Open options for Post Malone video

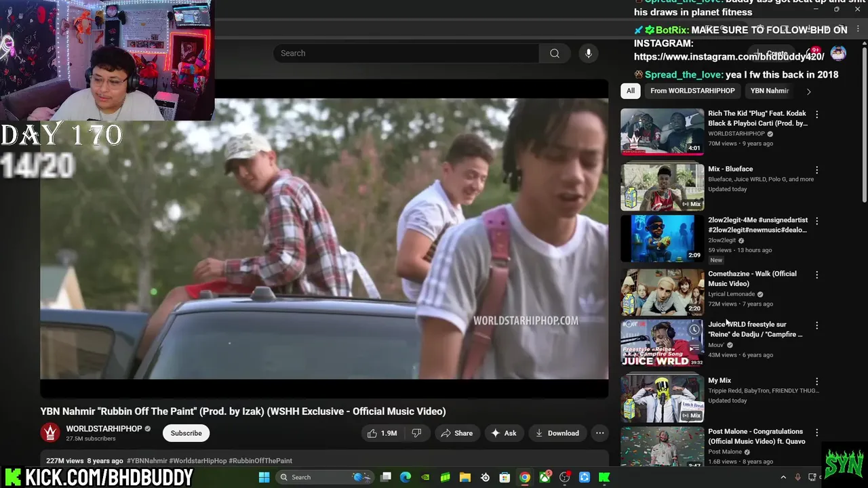coord(816,432)
